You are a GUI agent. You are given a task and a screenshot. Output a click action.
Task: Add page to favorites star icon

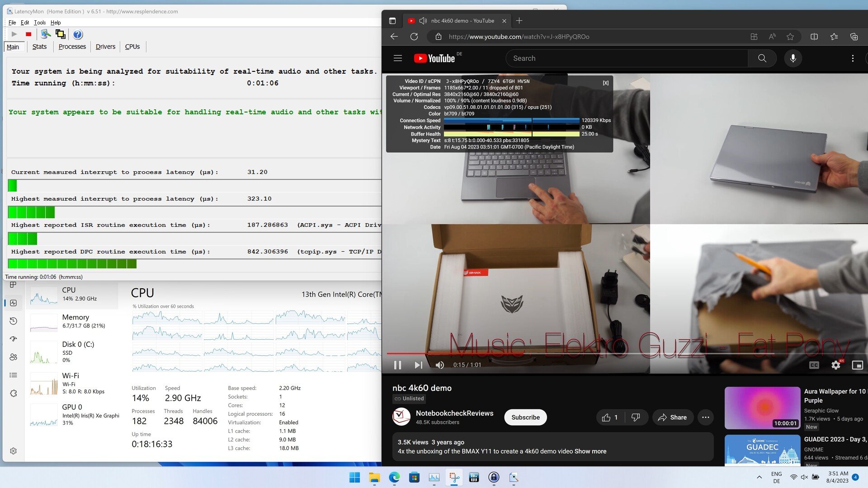coord(790,37)
